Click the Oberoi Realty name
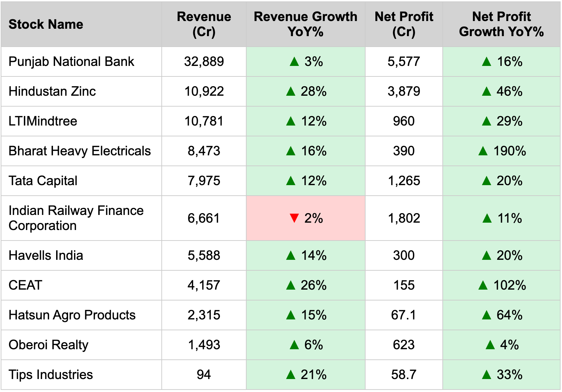Image resolution: width=562 pixels, height=392 pixels. pos(81,345)
